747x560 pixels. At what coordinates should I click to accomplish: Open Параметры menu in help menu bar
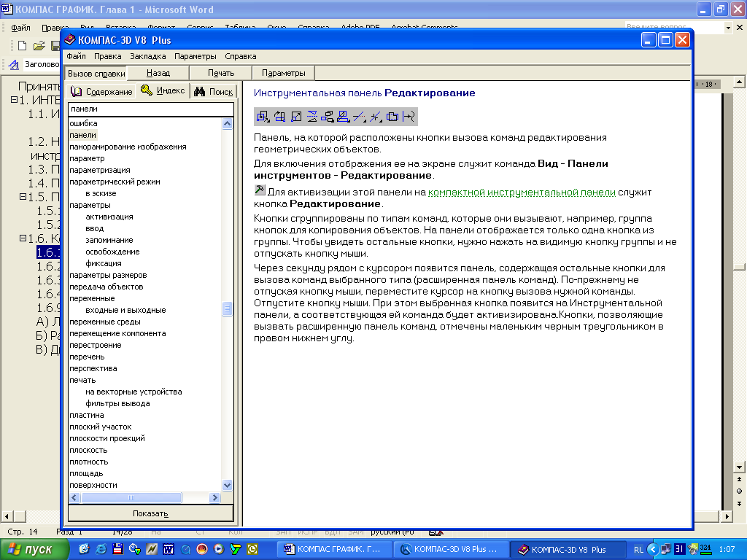(196, 56)
